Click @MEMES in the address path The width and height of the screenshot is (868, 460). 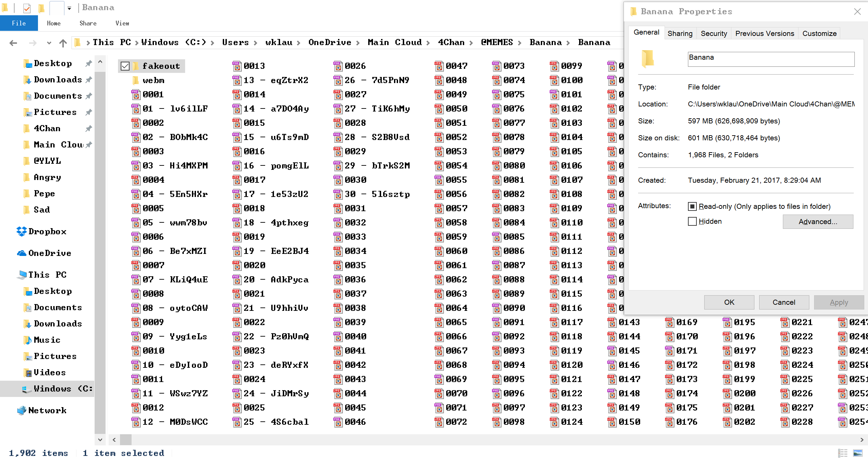497,42
